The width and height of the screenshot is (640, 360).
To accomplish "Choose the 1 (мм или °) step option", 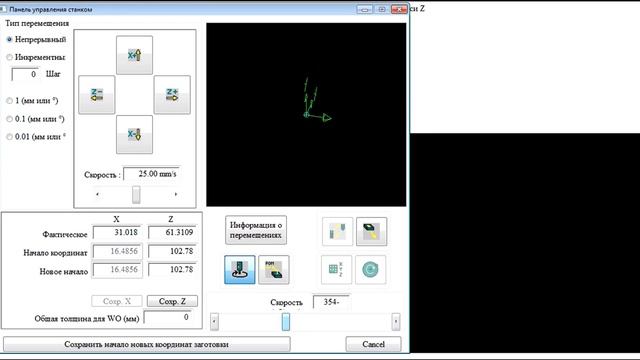I will coord(32,100).
